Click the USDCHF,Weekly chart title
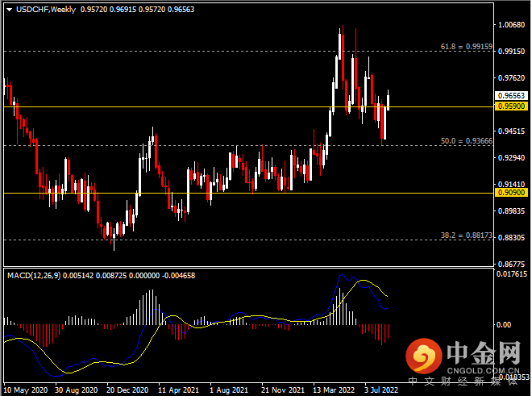Viewport: 532px width, 396px height. (x=46, y=10)
